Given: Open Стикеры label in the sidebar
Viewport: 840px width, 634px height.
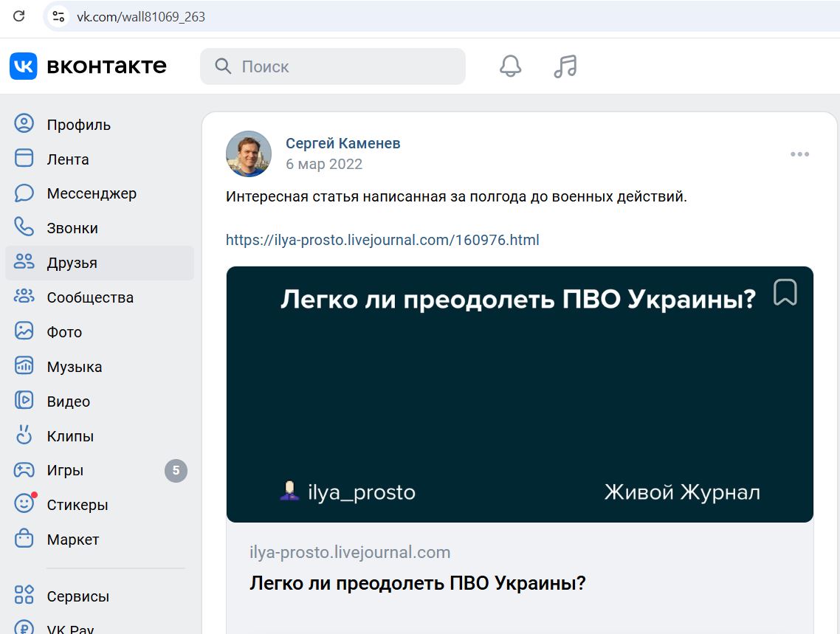Looking at the screenshot, I should [78, 505].
